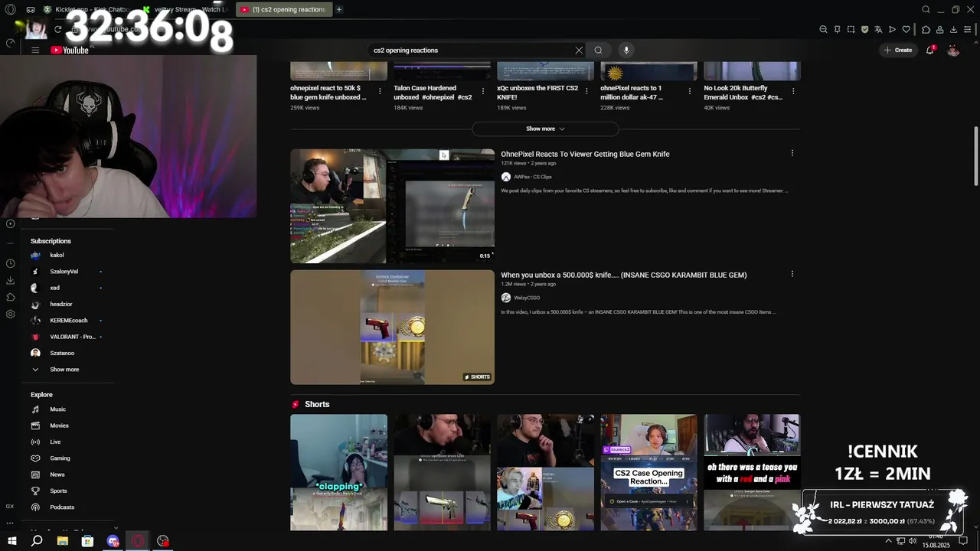Expand subscriptions list with Show more
980x551 pixels.
[64, 370]
